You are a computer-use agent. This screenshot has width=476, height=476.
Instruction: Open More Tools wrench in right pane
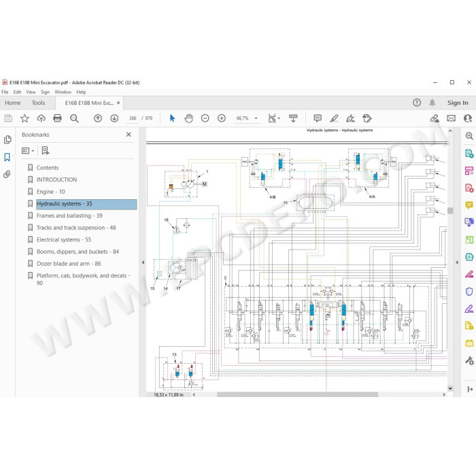(469, 360)
